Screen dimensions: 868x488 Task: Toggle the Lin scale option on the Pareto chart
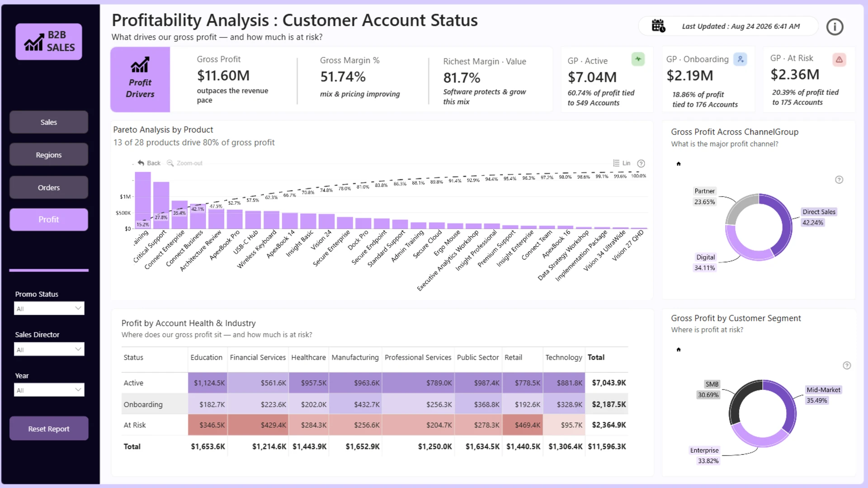(622, 163)
